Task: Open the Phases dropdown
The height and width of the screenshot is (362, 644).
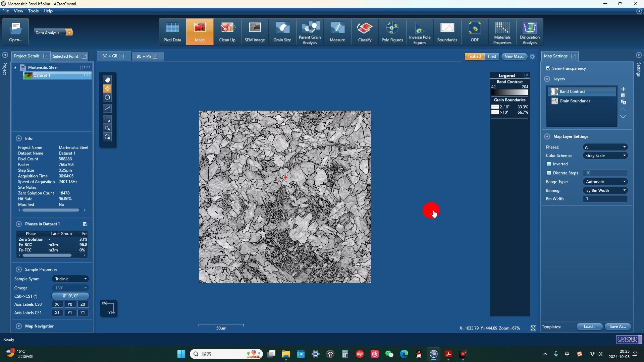Action: (605, 147)
